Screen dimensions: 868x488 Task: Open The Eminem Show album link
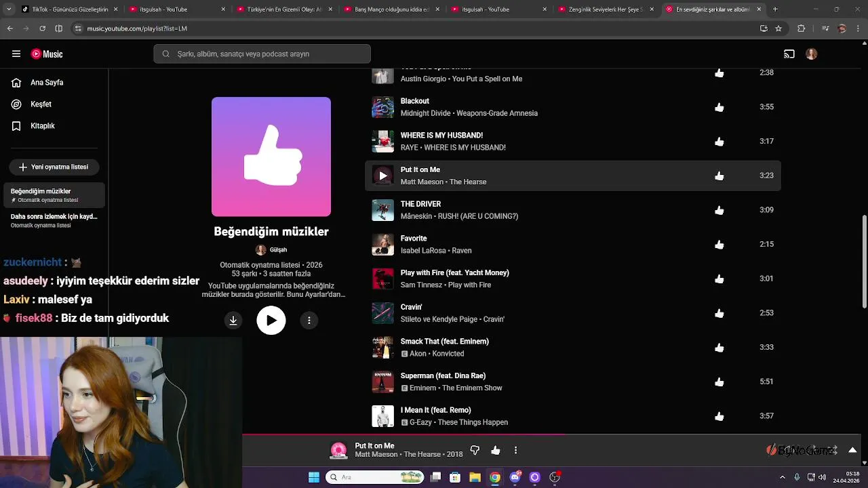(x=472, y=388)
